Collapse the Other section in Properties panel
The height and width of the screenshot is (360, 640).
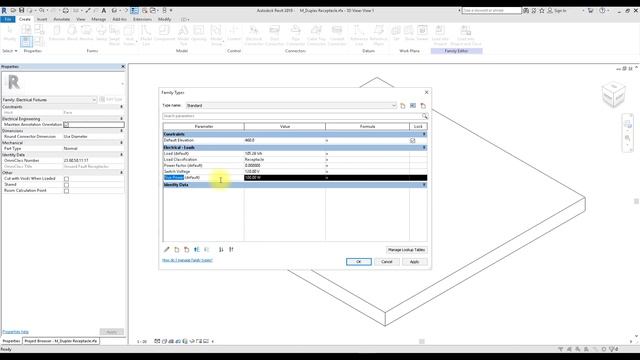click(122, 173)
